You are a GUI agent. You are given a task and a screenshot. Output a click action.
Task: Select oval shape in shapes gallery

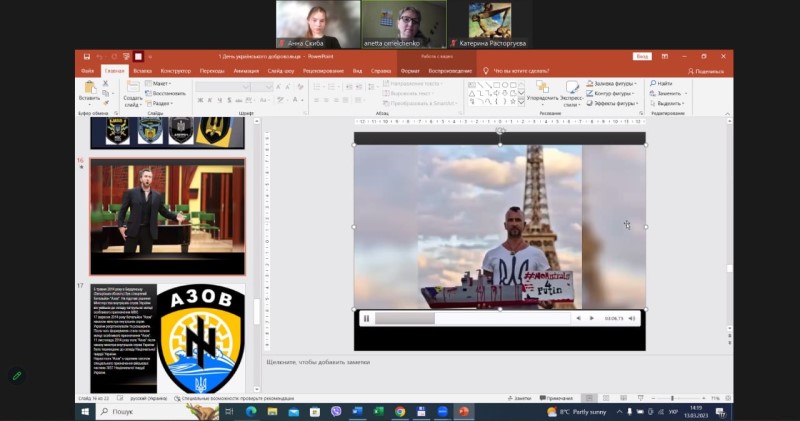tap(505, 85)
